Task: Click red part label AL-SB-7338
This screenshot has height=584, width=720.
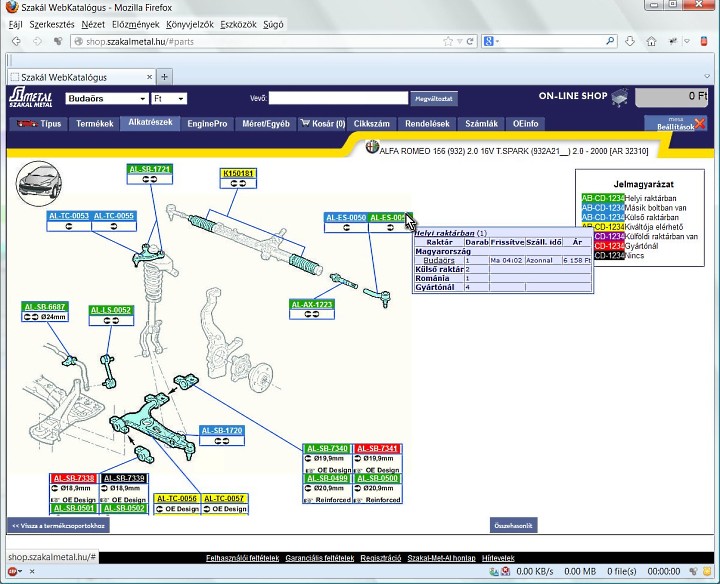Action: click(x=74, y=478)
